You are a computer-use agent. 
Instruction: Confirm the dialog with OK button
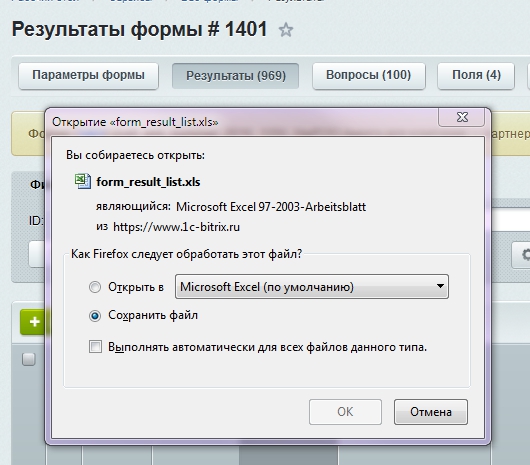pyautogui.click(x=345, y=412)
